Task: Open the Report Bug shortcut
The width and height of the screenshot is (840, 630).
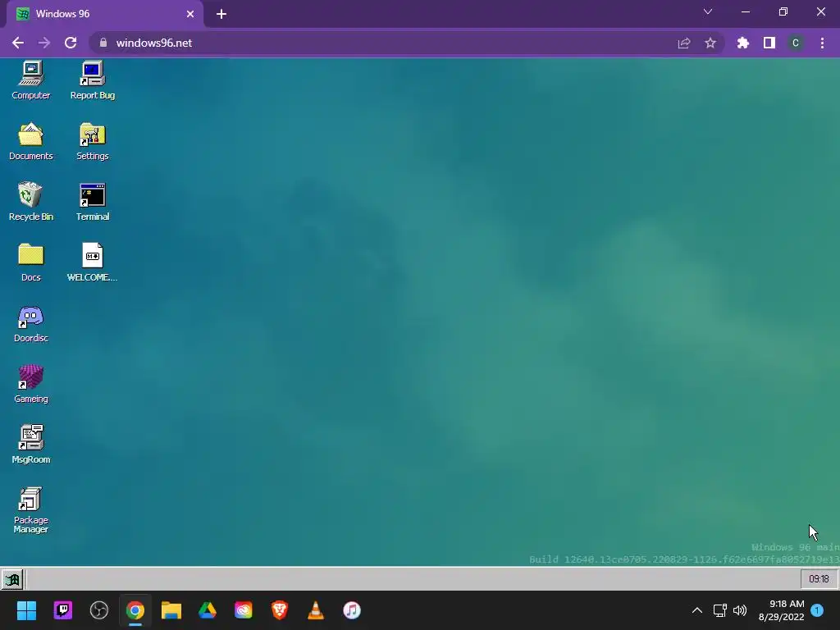Action: pos(92,80)
